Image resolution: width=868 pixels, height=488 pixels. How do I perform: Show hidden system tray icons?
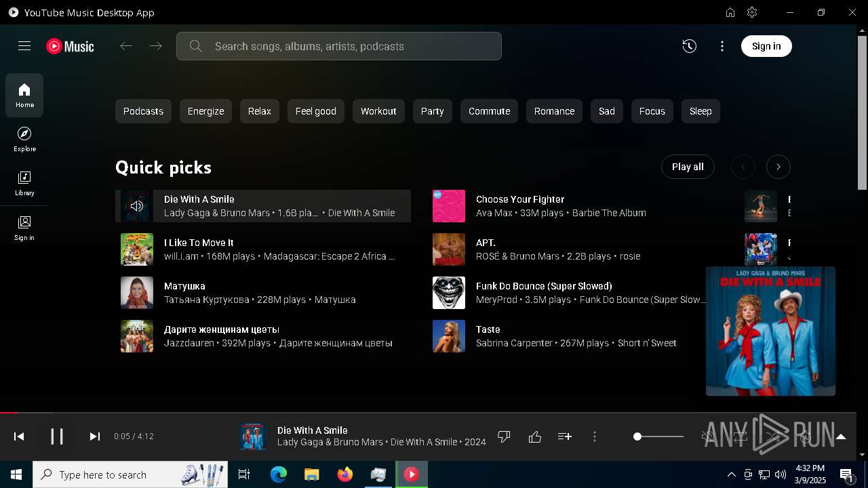732,474
